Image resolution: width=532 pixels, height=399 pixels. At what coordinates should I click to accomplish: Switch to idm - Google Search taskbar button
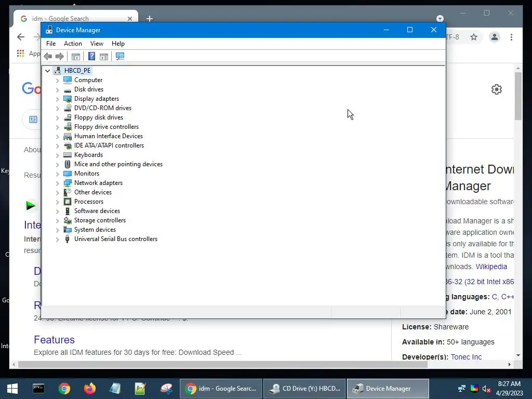tap(221, 389)
